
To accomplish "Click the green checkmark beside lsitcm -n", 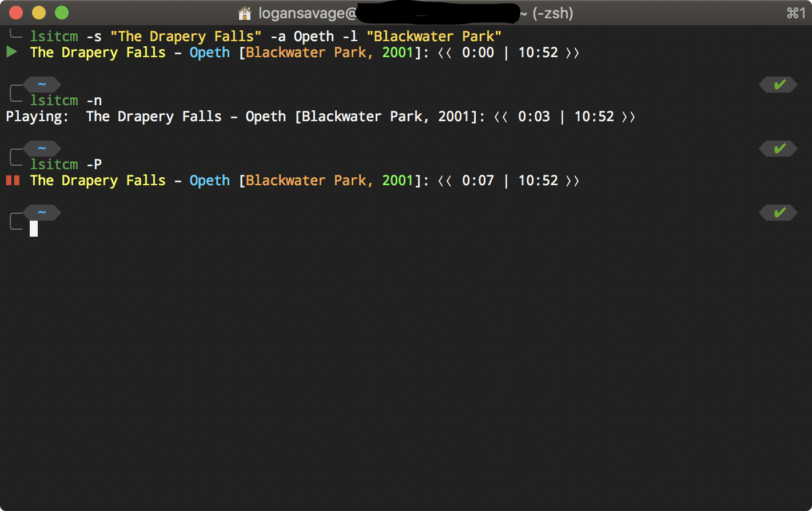I will [x=779, y=85].
